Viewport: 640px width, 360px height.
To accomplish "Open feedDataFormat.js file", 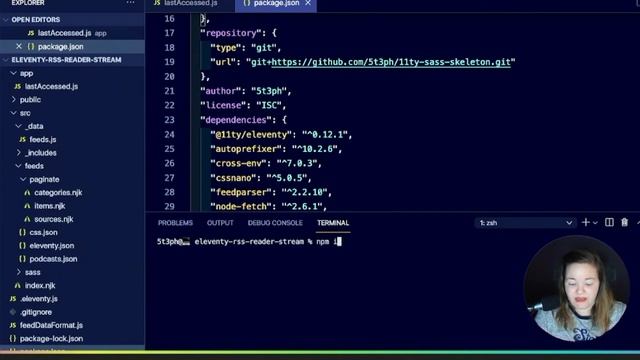I will point(51,325).
